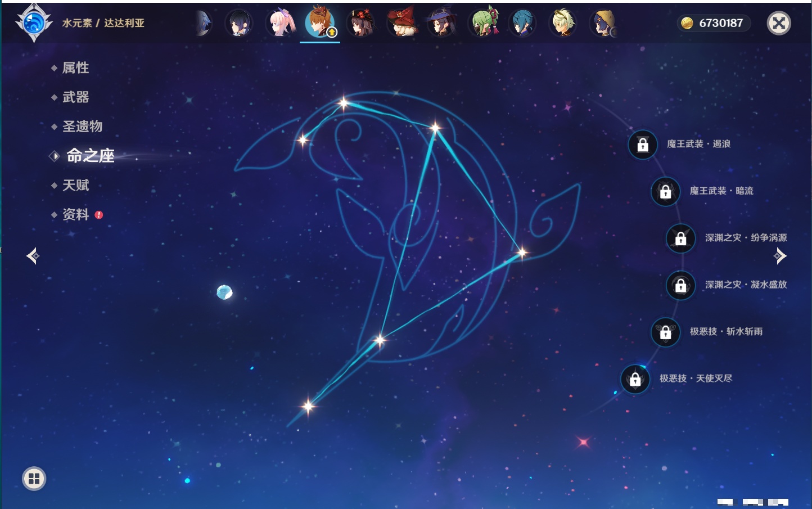
Task: Click the gold Mora coin icon
Action: coord(687,23)
